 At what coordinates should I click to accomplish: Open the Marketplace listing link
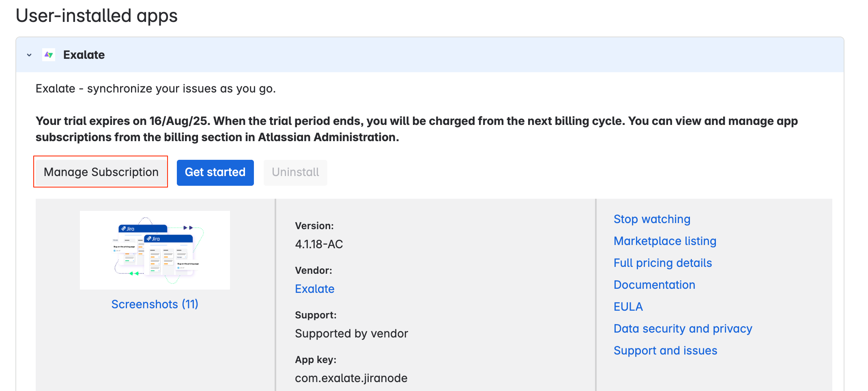point(665,241)
